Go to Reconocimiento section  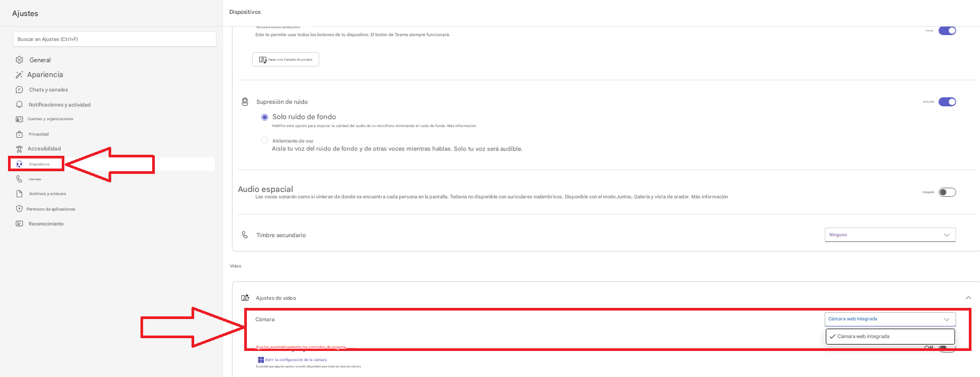click(46, 224)
